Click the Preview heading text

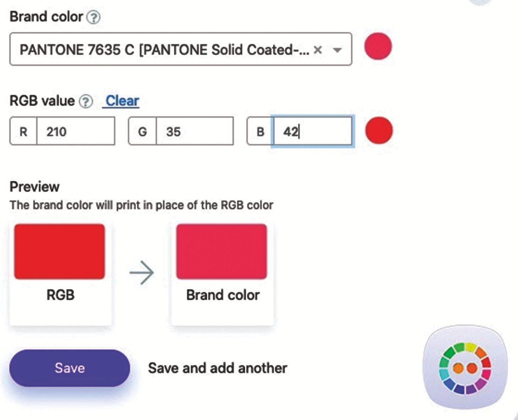pyautogui.click(x=34, y=187)
